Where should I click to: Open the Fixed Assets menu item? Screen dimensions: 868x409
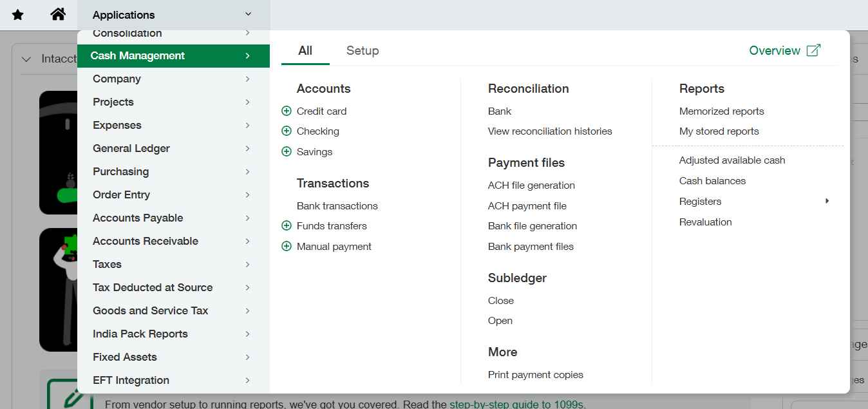click(125, 357)
